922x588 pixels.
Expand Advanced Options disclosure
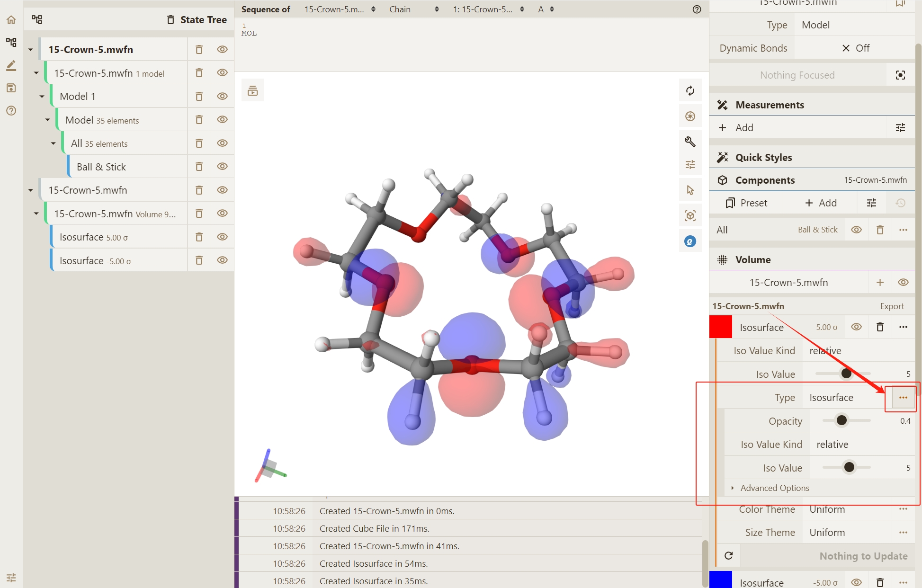click(x=774, y=488)
